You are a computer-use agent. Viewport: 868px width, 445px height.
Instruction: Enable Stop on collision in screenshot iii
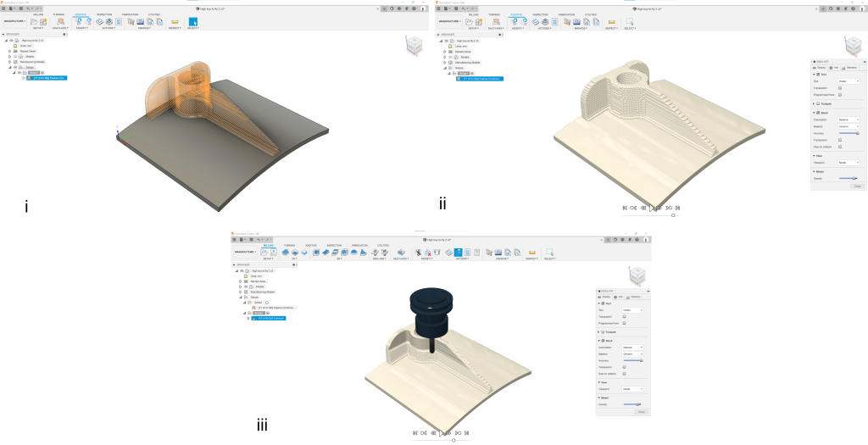(x=625, y=374)
